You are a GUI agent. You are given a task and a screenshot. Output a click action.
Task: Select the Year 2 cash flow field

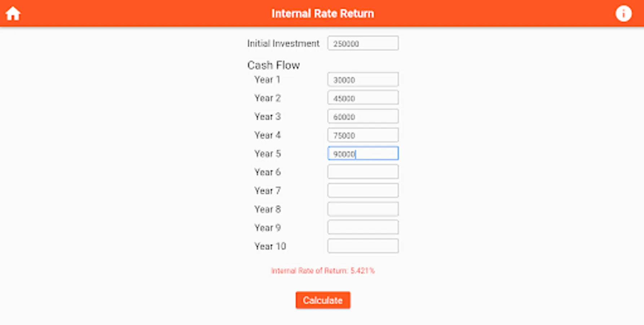point(363,98)
